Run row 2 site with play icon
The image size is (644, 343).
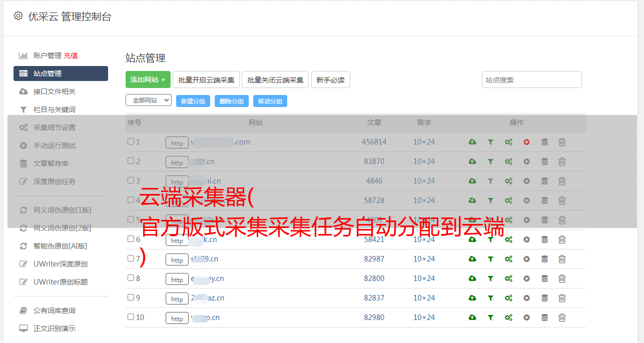[526, 161]
